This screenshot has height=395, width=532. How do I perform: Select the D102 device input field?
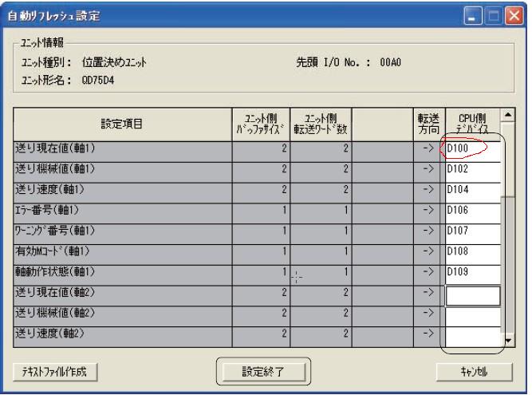(x=472, y=169)
